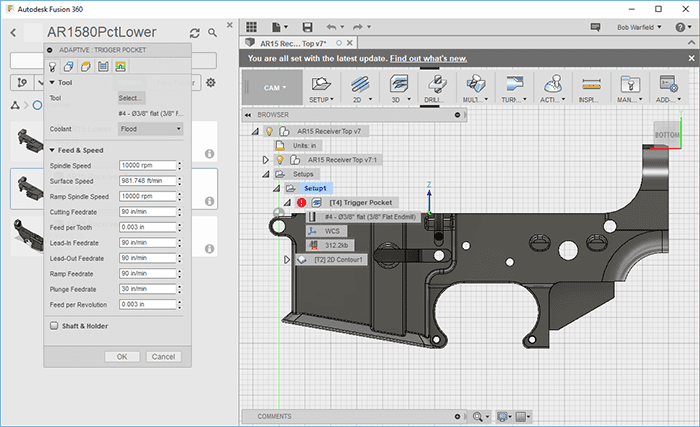This screenshot has width=700, height=427.
Task: Switch to the AR15 Rec... Top v7 tab
Action: click(x=293, y=43)
